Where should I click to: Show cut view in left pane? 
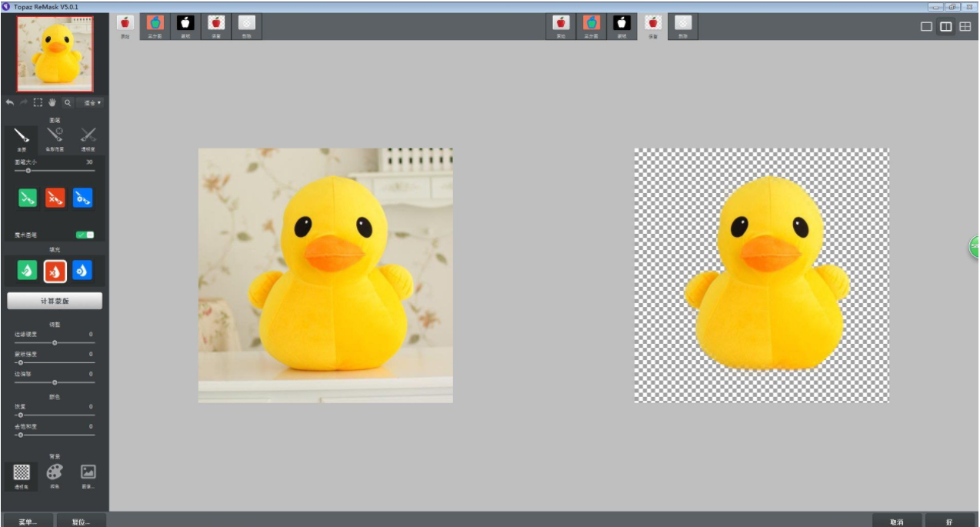[247, 26]
